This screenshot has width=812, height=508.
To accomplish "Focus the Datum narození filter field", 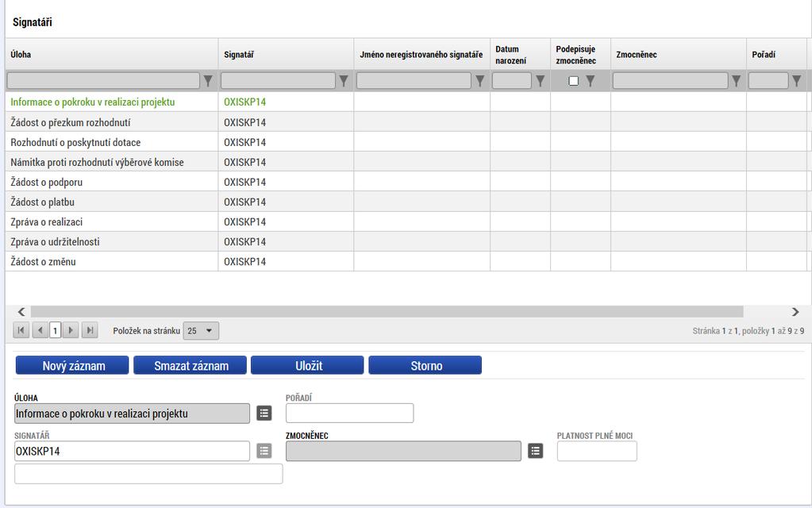I will 512,81.
